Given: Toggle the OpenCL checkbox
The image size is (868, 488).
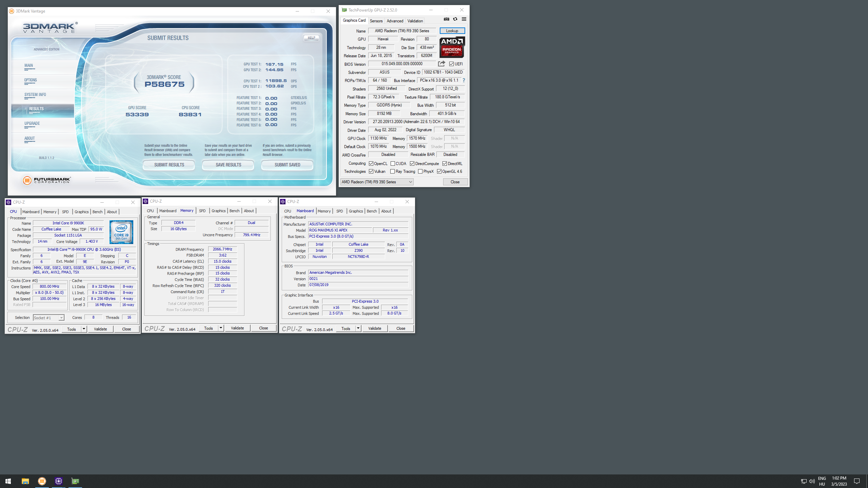Looking at the screenshot, I should [371, 164].
